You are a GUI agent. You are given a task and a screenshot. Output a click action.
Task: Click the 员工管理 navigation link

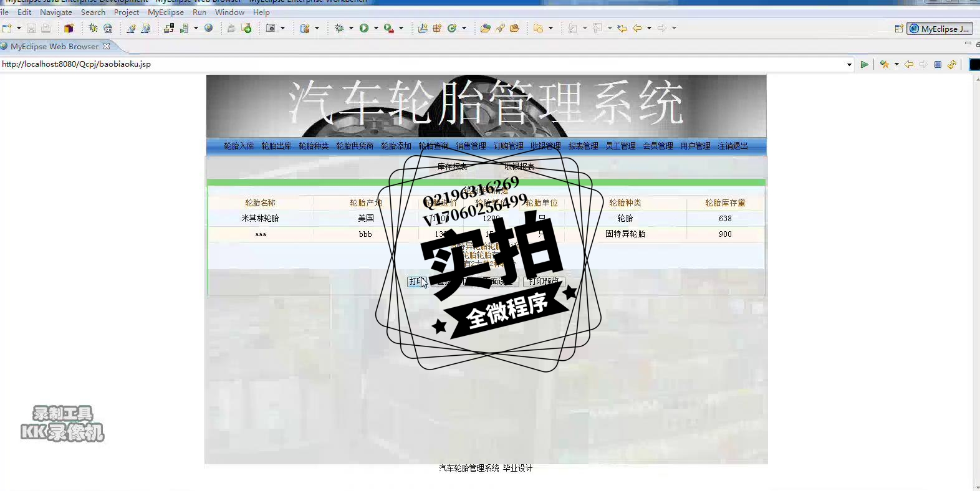(x=621, y=146)
